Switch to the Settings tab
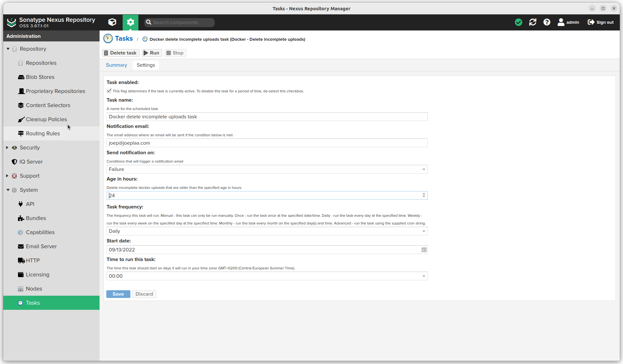 pos(146,65)
